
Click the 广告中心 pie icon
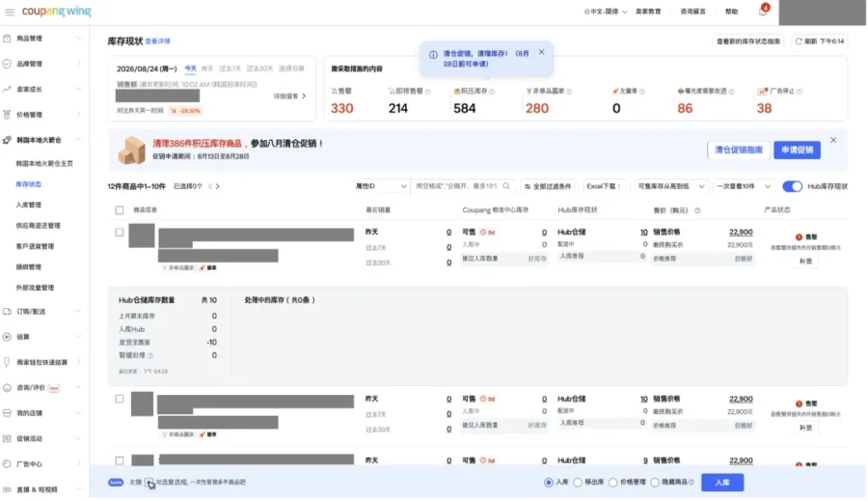[7, 464]
